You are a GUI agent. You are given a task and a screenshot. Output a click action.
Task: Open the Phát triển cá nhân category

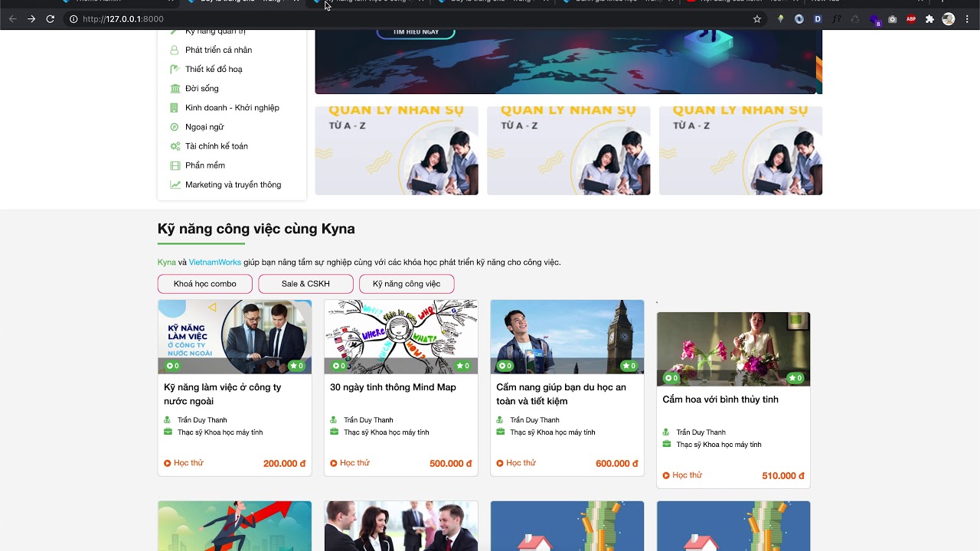tap(218, 50)
